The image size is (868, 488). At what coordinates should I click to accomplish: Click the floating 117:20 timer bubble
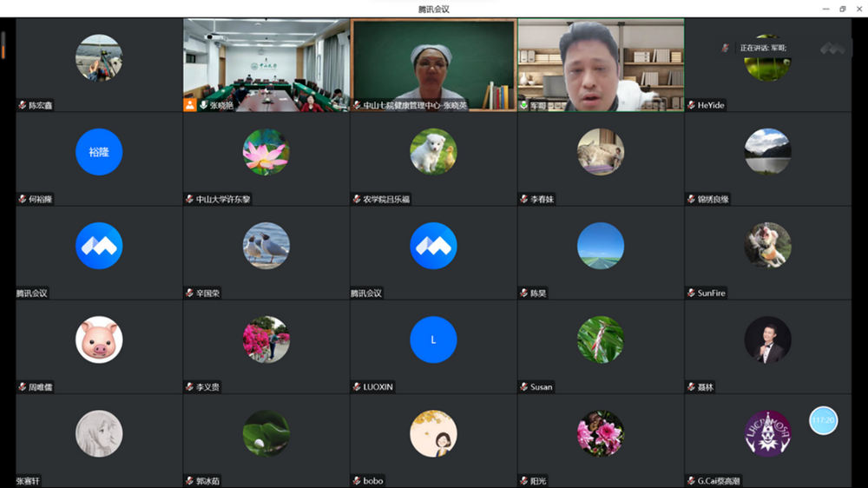click(823, 420)
